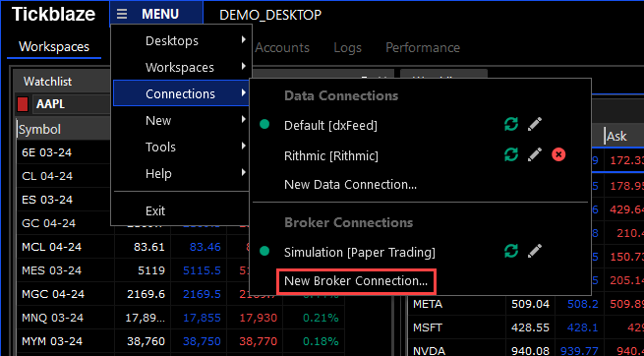Click MYM ask value 38,770
The image size is (644, 356).
click(x=258, y=341)
